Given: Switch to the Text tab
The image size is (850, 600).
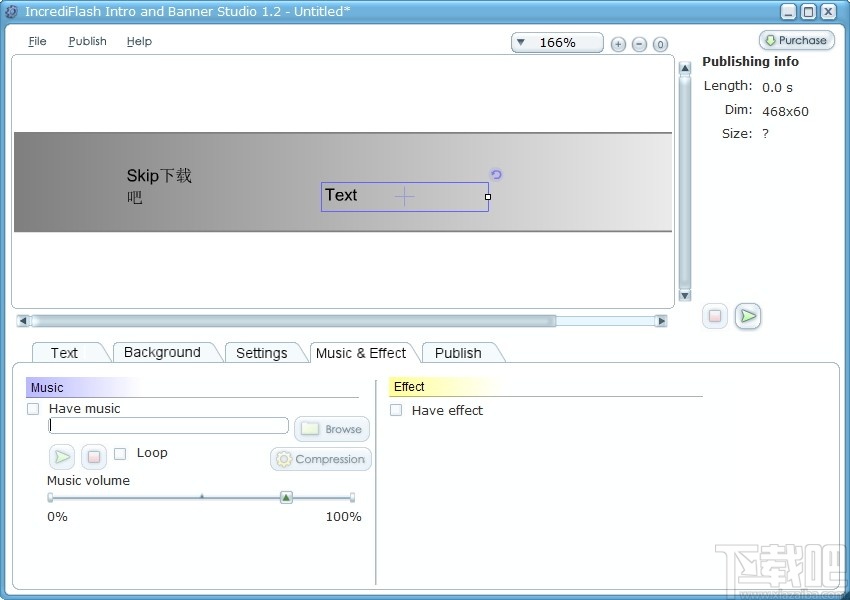Looking at the screenshot, I should 64,353.
